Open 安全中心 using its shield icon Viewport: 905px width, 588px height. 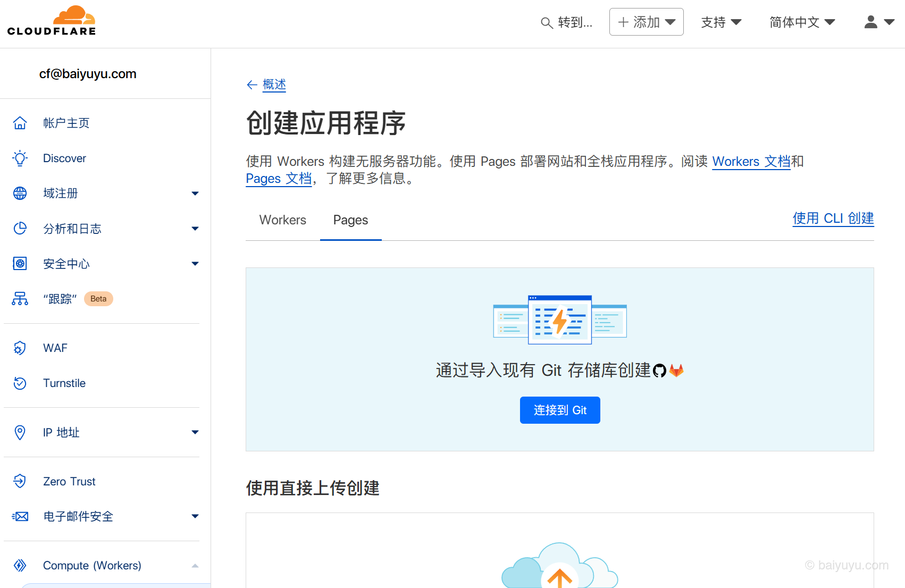pyautogui.click(x=20, y=263)
